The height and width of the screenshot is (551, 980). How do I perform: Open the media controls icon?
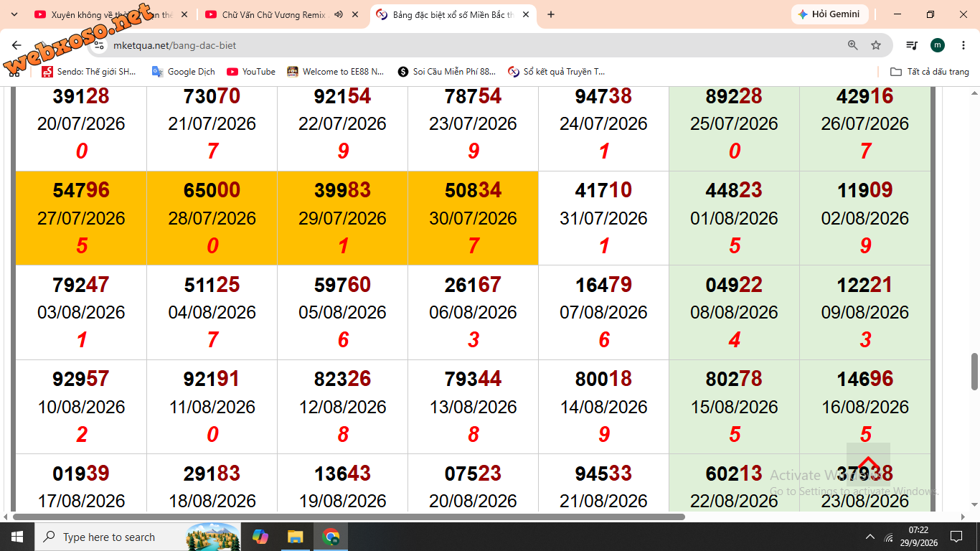pos(912,45)
